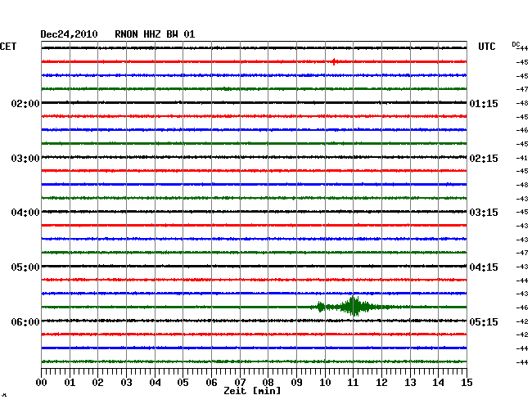Click minute tick label 14
Image resolution: width=532 pixels, height=404 pixels.
point(438,382)
